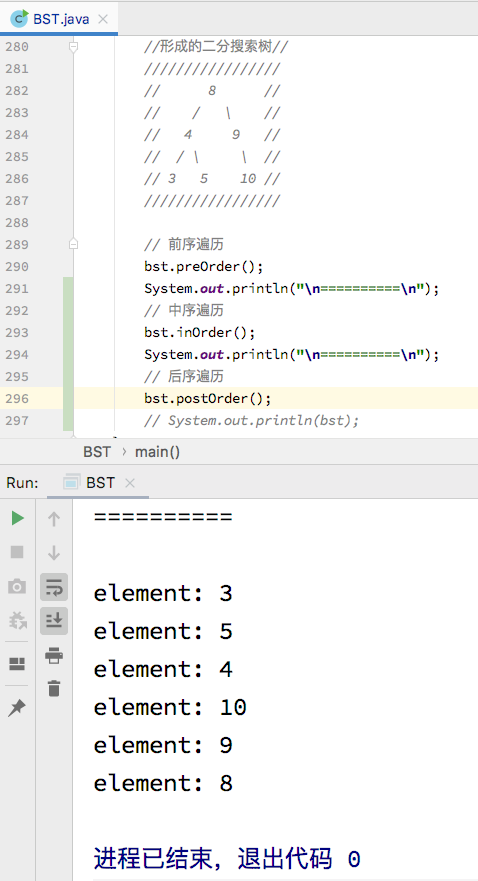Close the BST.java editor tab
This screenshot has height=881, width=478.
103,19
